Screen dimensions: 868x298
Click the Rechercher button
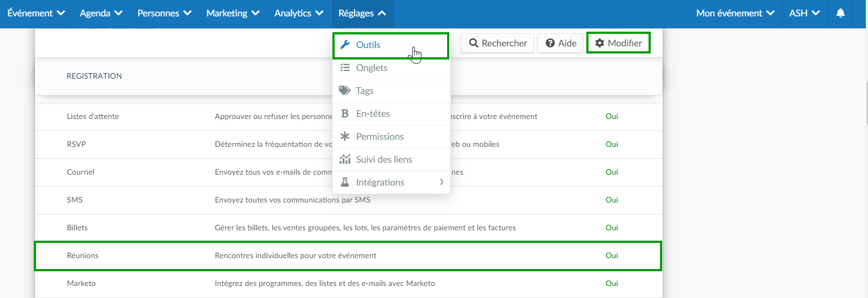[x=497, y=43]
